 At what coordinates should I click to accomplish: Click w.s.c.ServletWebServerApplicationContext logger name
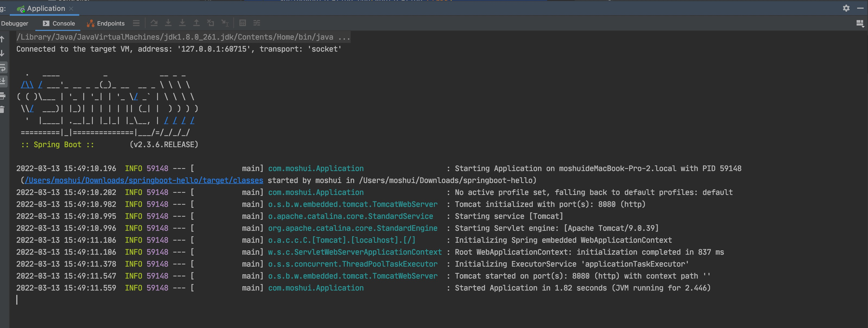(355, 252)
